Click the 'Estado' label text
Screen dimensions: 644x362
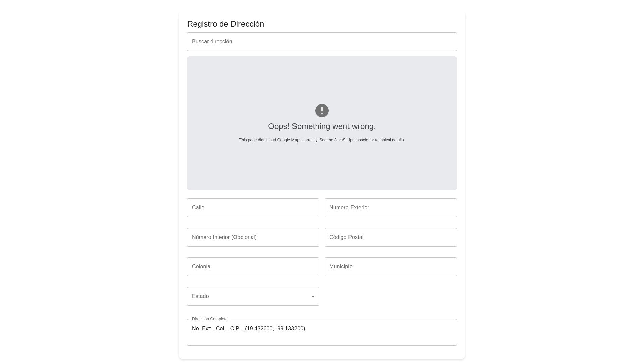200,296
